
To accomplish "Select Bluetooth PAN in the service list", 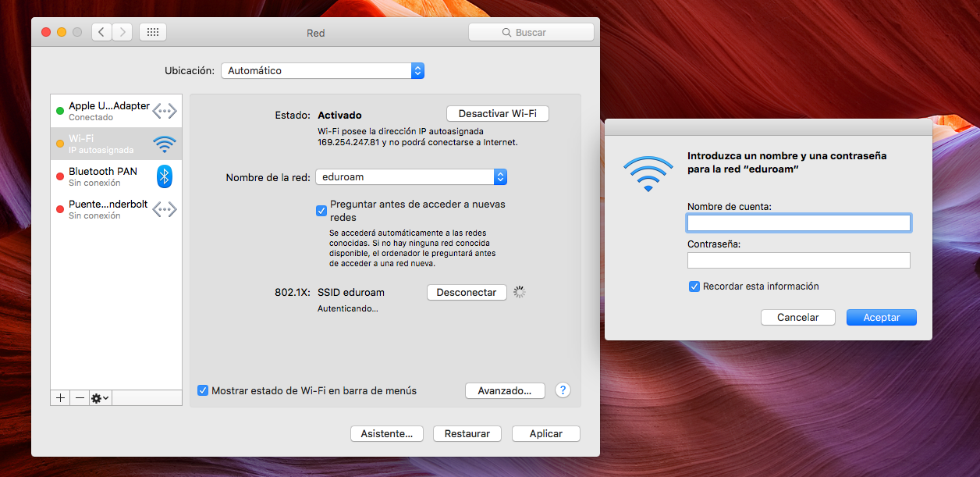I will pos(116,176).
